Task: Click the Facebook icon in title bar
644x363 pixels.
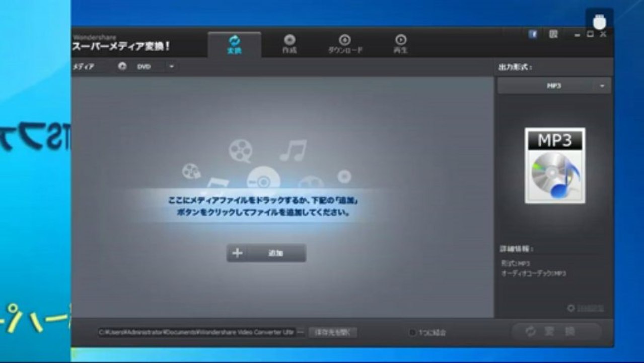Action: (x=533, y=34)
